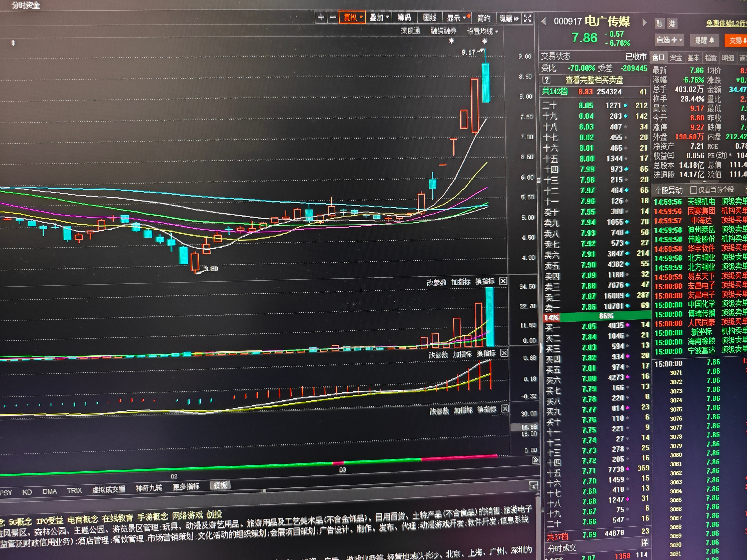The image size is (747, 560).
Task: Close the MACD indicator panel
Action: tap(504, 353)
